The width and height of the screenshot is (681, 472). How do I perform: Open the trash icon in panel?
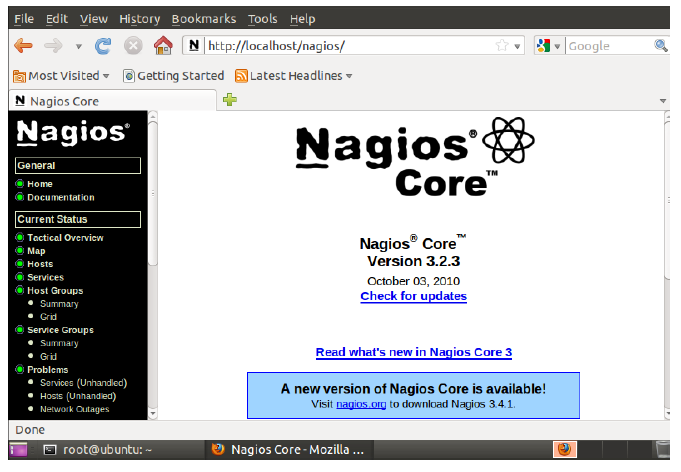[662, 449]
